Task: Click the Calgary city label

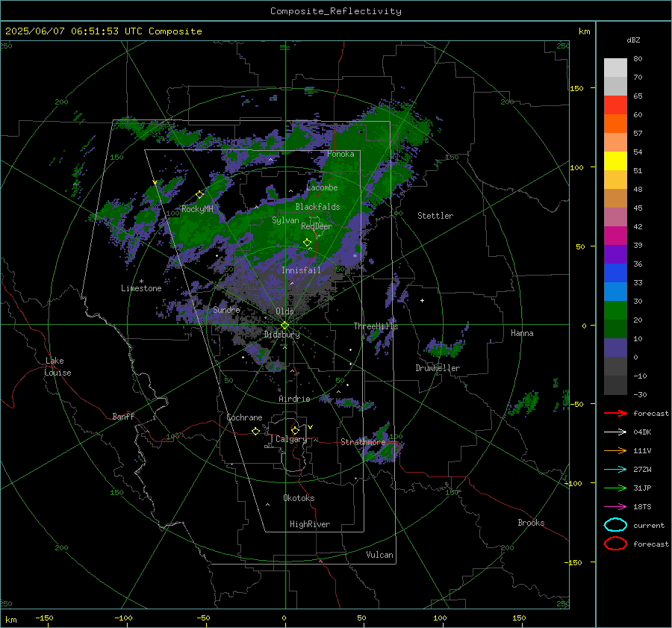Action: click(291, 439)
